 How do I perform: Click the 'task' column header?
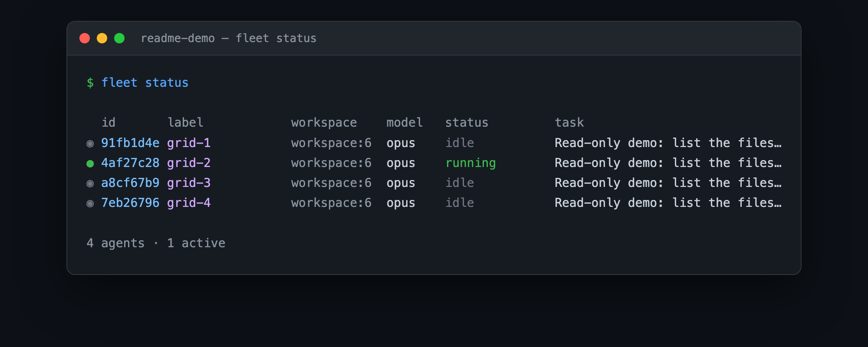(569, 122)
